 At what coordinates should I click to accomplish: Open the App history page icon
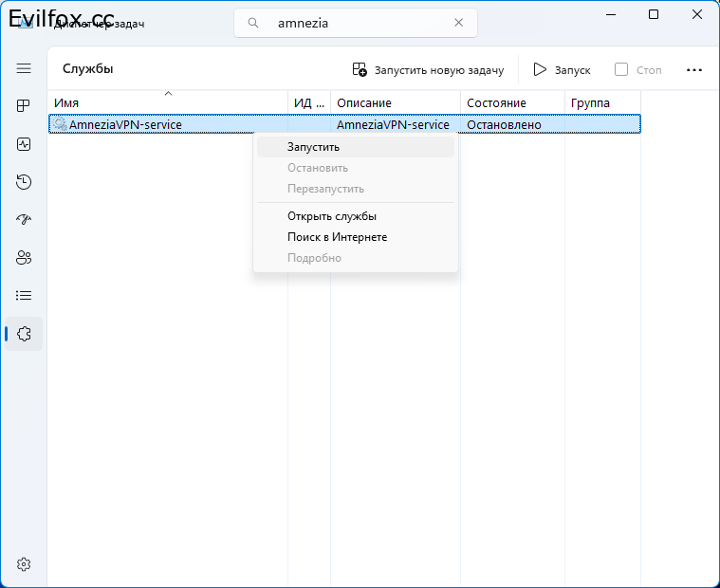tap(24, 182)
